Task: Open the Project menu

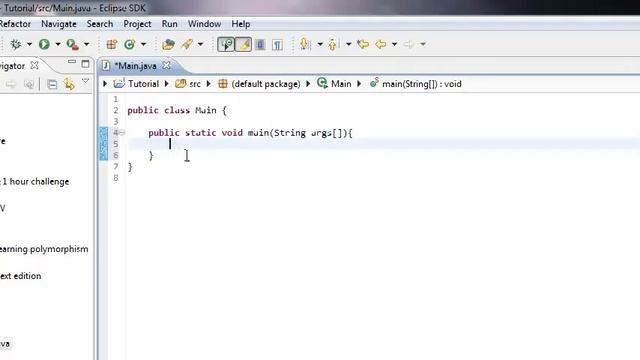Action: coord(137,24)
